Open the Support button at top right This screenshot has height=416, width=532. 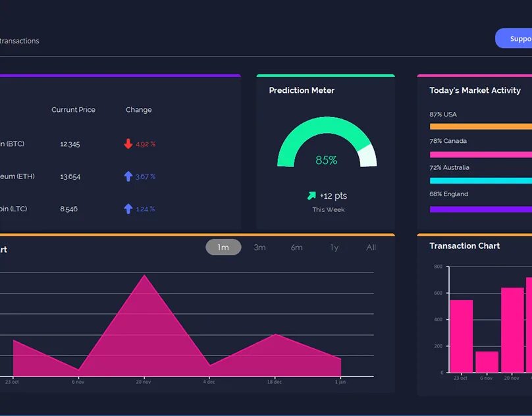tap(514, 38)
